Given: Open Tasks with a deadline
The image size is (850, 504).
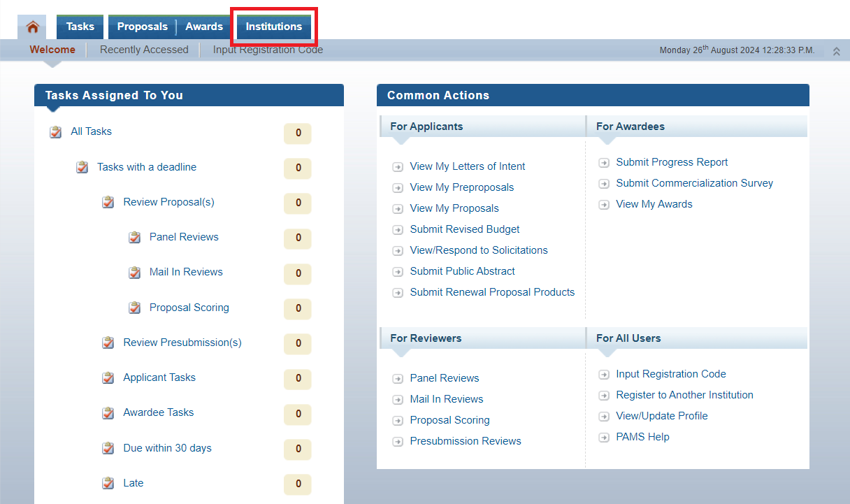Looking at the screenshot, I should point(147,167).
